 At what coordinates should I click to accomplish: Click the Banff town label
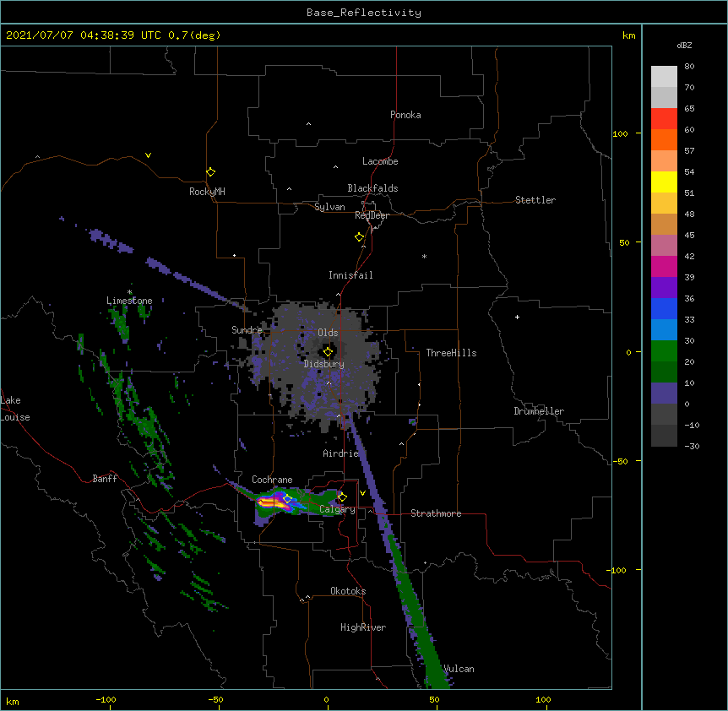point(105,479)
